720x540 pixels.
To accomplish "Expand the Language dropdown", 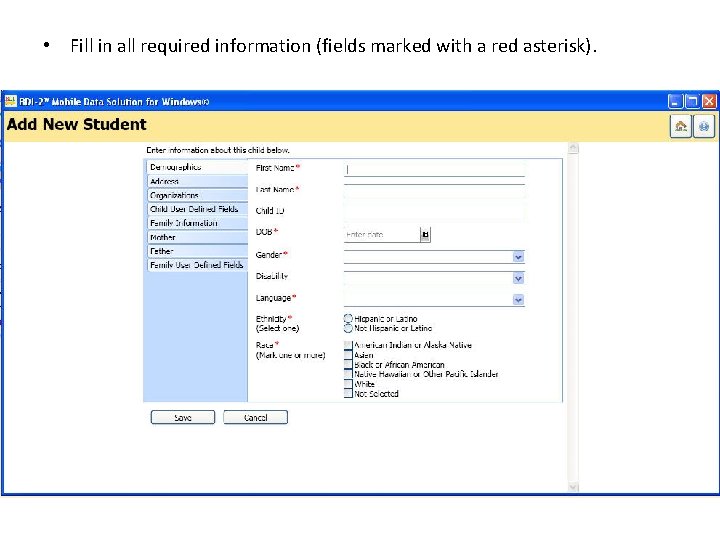I will coord(518,300).
